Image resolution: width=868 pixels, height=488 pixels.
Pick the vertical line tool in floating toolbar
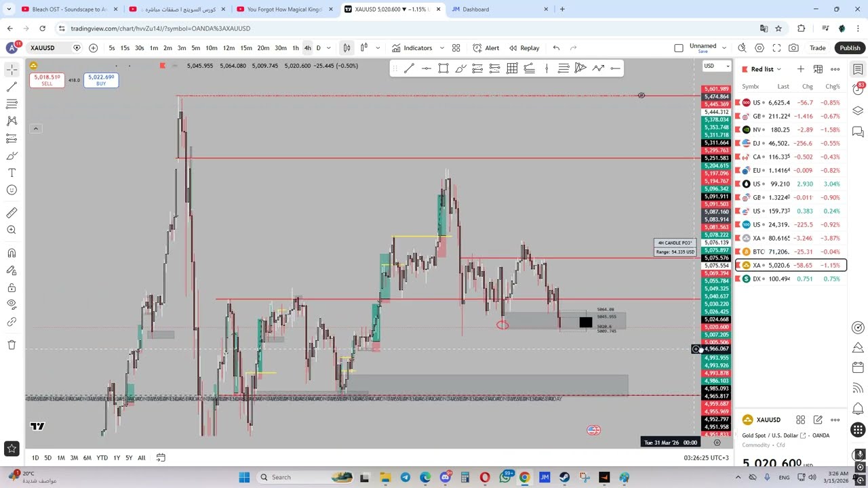coord(547,68)
